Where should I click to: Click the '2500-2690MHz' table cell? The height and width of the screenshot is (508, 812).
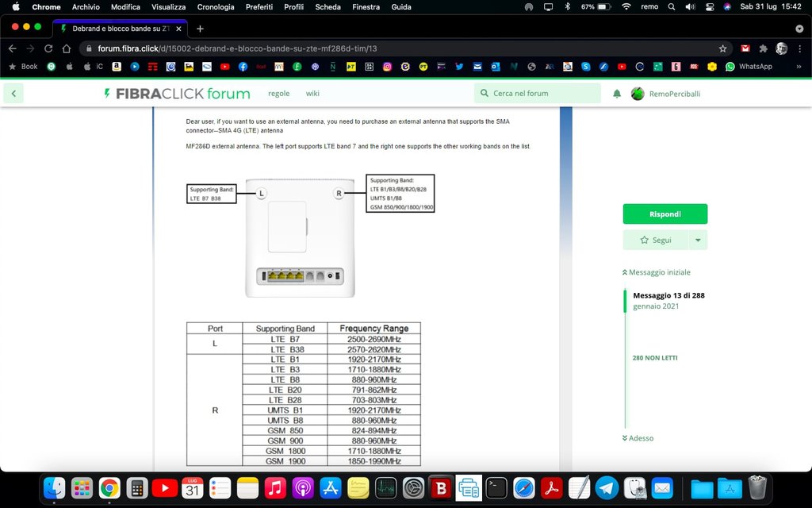click(374, 339)
